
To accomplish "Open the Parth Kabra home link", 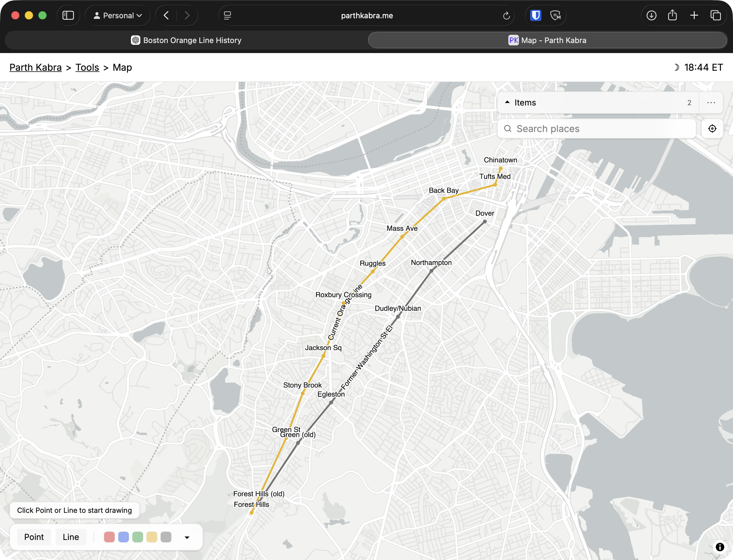I will [36, 67].
